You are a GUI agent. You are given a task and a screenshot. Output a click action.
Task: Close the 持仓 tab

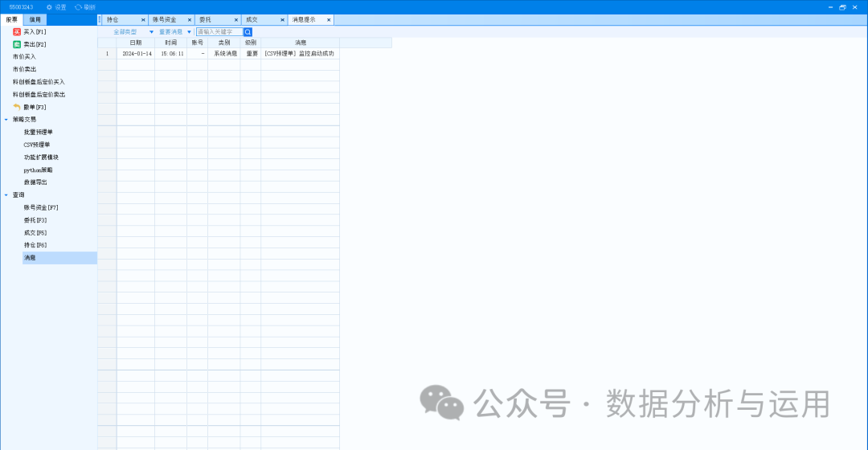[x=143, y=20]
